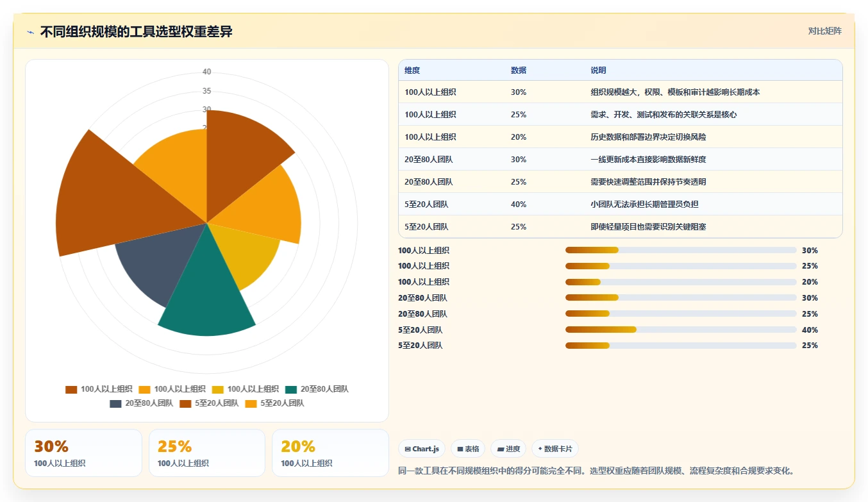Click the axis label 35 on the chart

[206, 91]
